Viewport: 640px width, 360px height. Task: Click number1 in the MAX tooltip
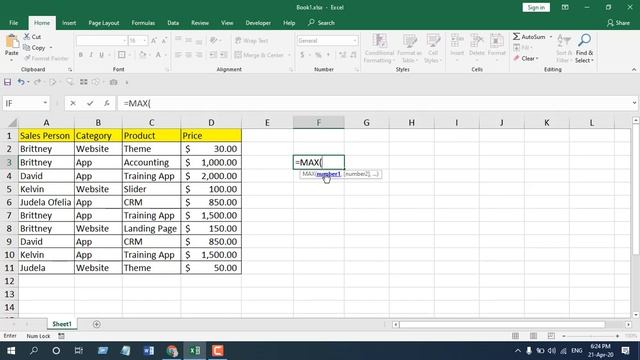coord(328,174)
